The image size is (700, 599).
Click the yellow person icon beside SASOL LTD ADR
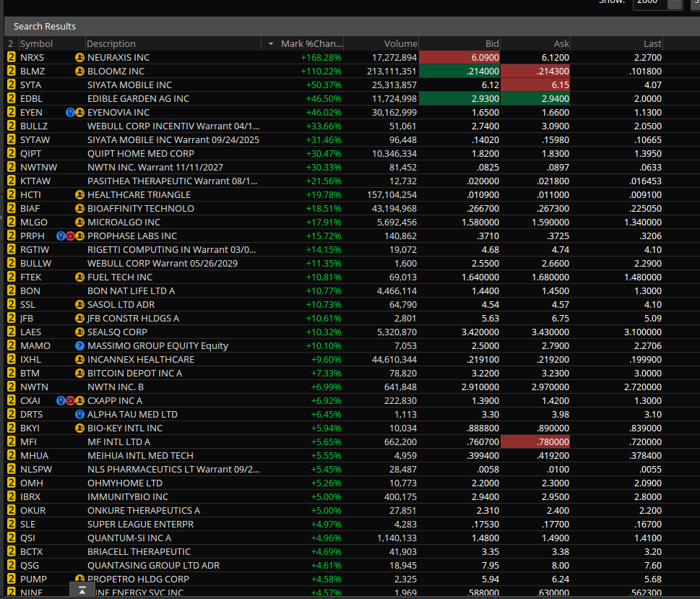click(79, 305)
